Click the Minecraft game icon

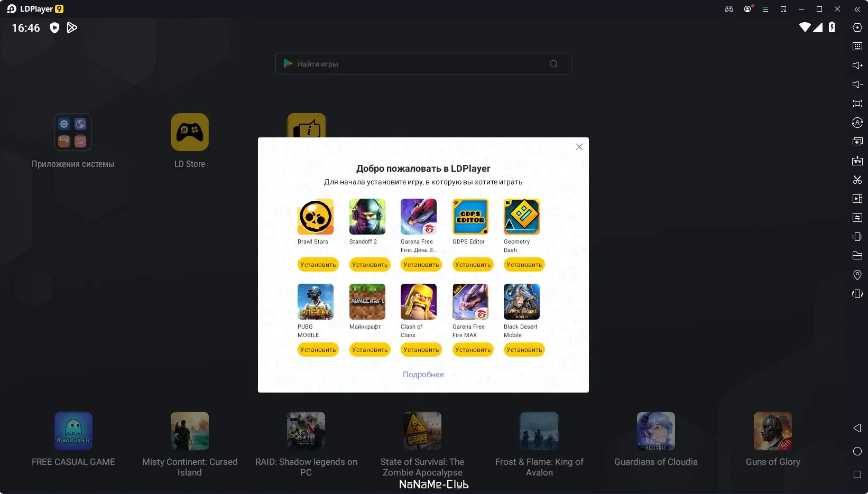(x=367, y=302)
